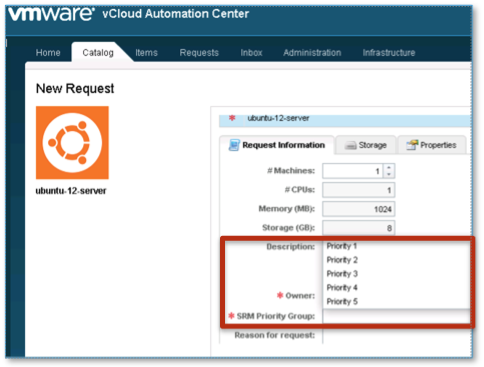Open the Requests tab
484x367 pixels.
coord(199,53)
